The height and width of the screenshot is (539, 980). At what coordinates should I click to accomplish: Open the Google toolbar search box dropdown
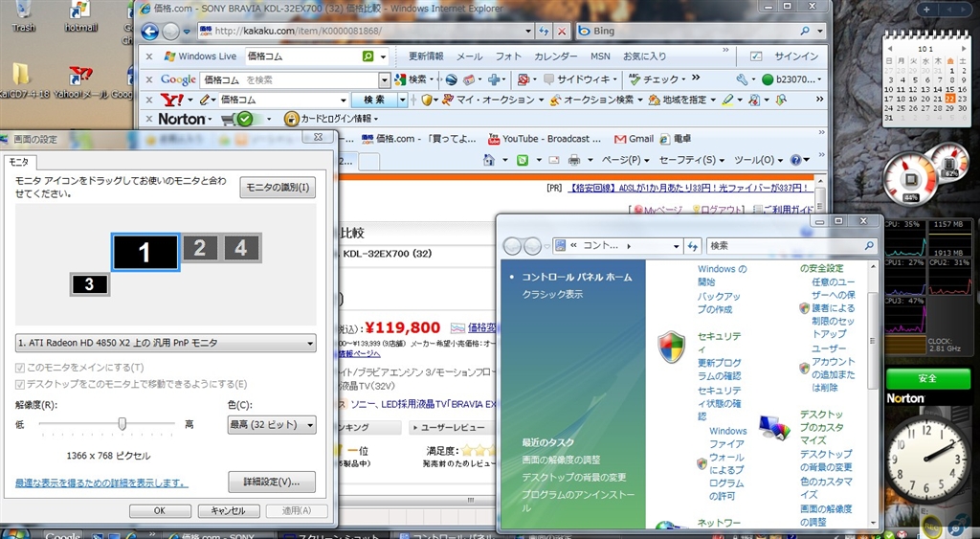tap(385, 80)
